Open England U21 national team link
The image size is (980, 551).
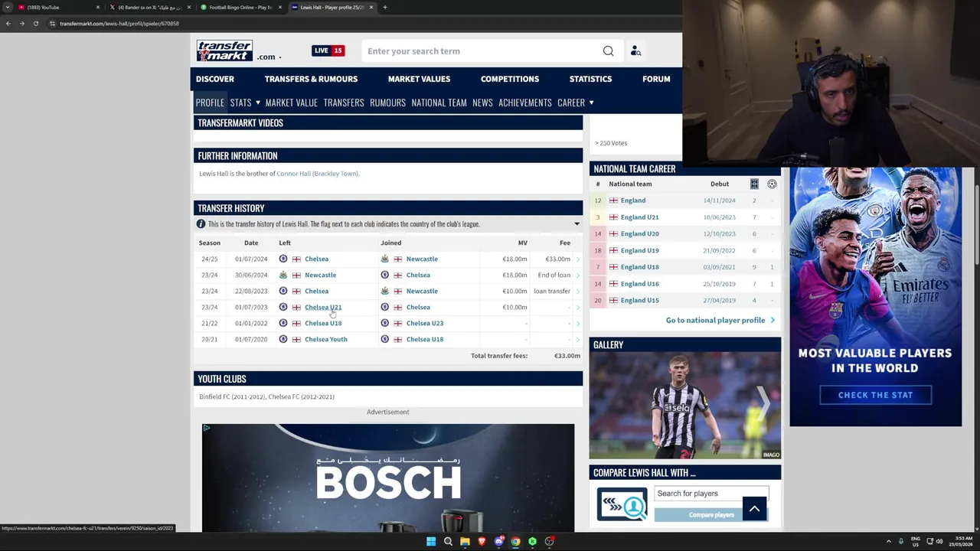[639, 217]
